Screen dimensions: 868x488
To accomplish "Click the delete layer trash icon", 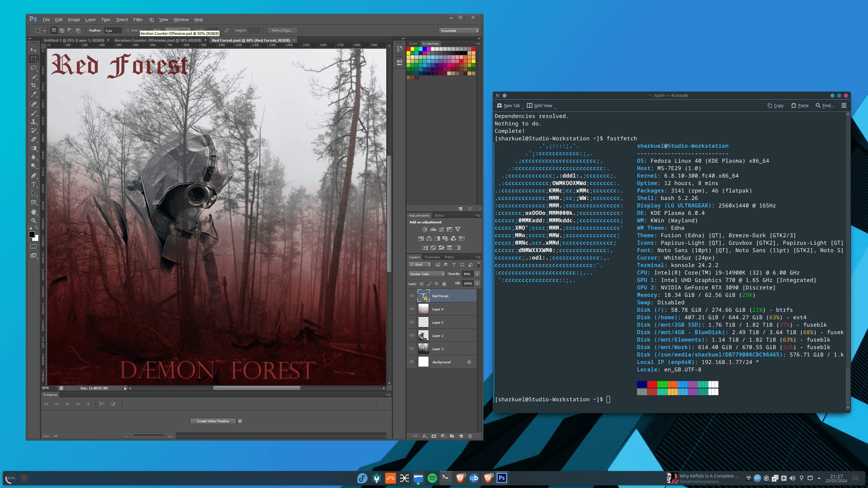I will click(x=470, y=436).
